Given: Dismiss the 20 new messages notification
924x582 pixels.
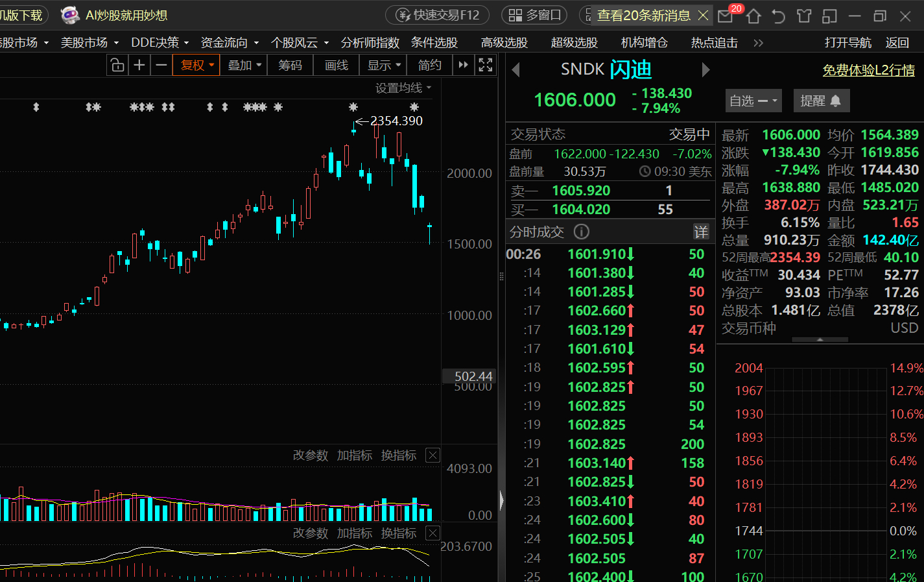Looking at the screenshot, I should click(x=703, y=15).
